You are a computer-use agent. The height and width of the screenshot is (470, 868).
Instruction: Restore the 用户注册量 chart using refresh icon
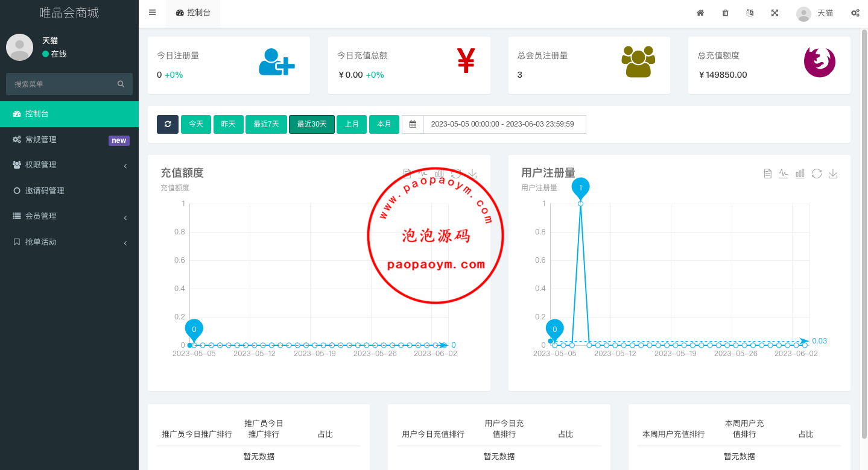817,174
